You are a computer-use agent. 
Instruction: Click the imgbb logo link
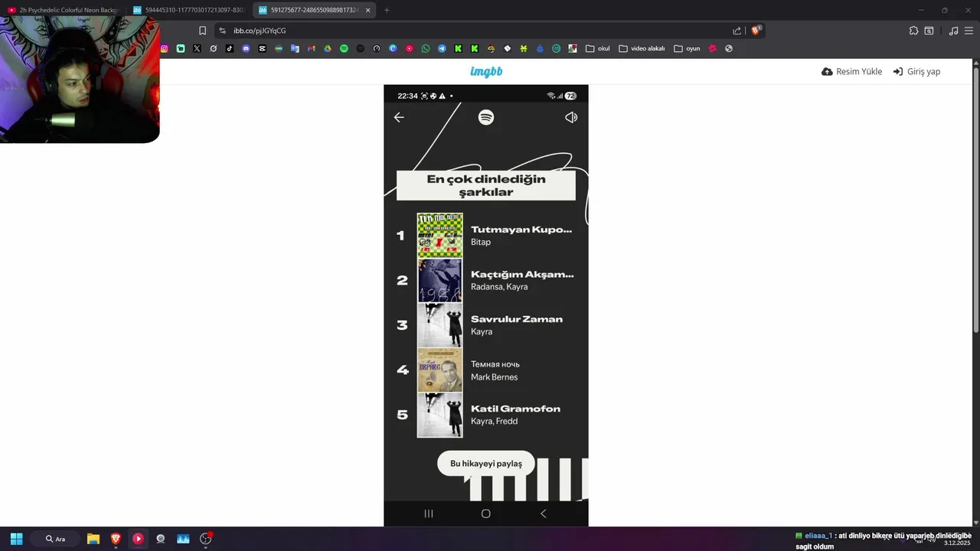pyautogui.click(x=486, y=71)
